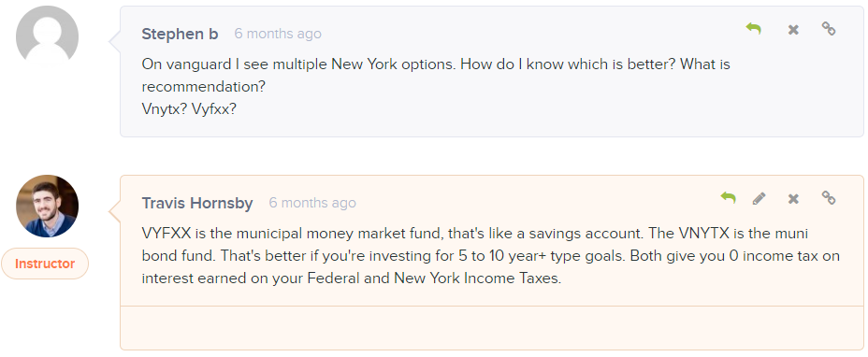
Task: Copy permalink of Travis Hornsby's comment
Action: tap(828, 197)
